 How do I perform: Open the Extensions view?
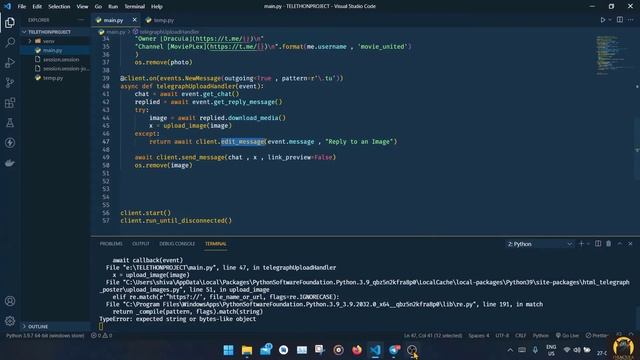coord(10,102)
